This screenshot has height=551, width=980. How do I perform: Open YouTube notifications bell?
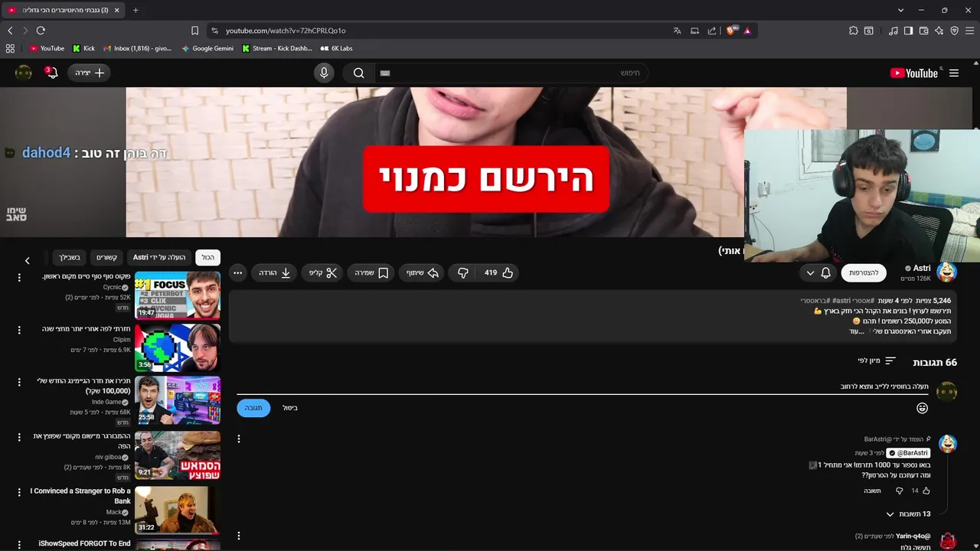51,73
